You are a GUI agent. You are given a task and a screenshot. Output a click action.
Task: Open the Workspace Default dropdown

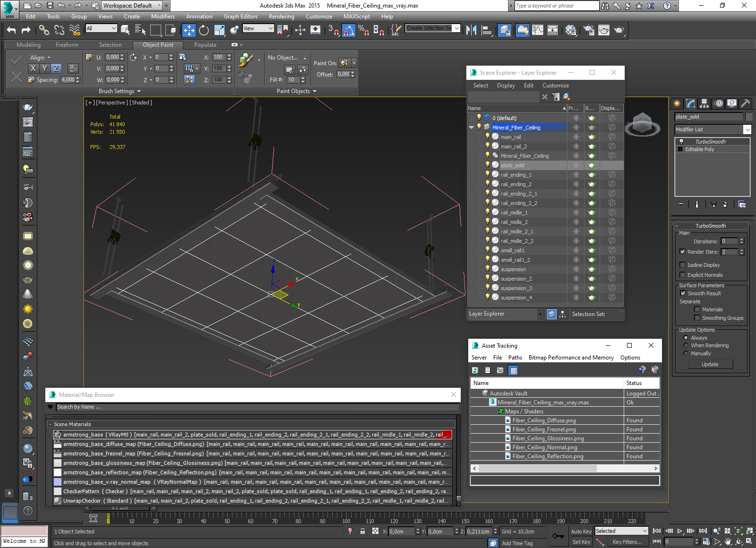(132, 6)
